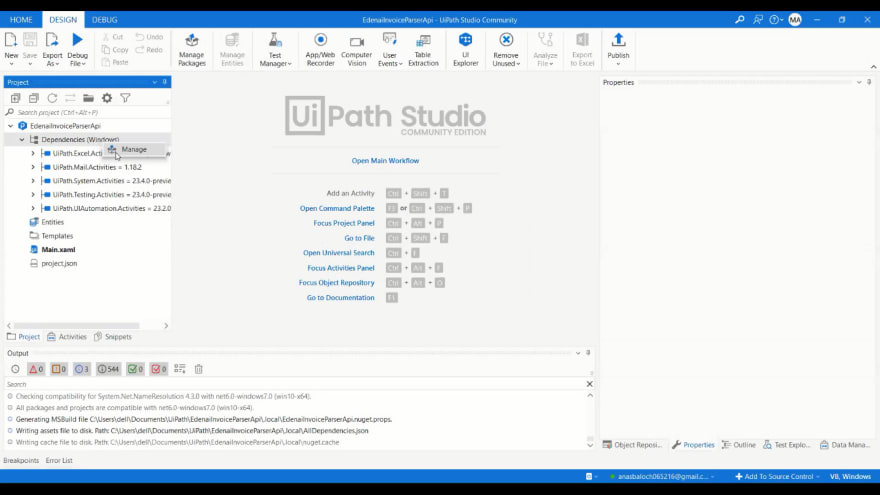Screen dimensions: 880x495
Task: Clear the Output search with X
Action: [x=589, y=384]
